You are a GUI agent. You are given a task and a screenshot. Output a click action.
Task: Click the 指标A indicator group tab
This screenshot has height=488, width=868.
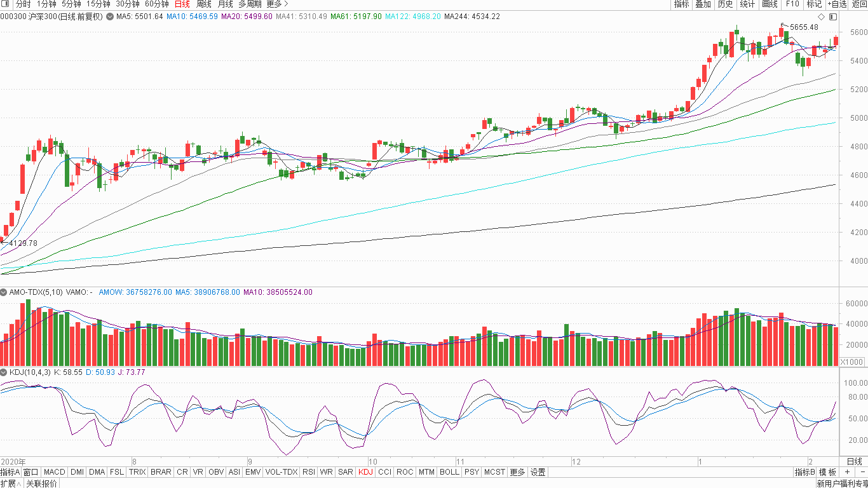(10, 472)
